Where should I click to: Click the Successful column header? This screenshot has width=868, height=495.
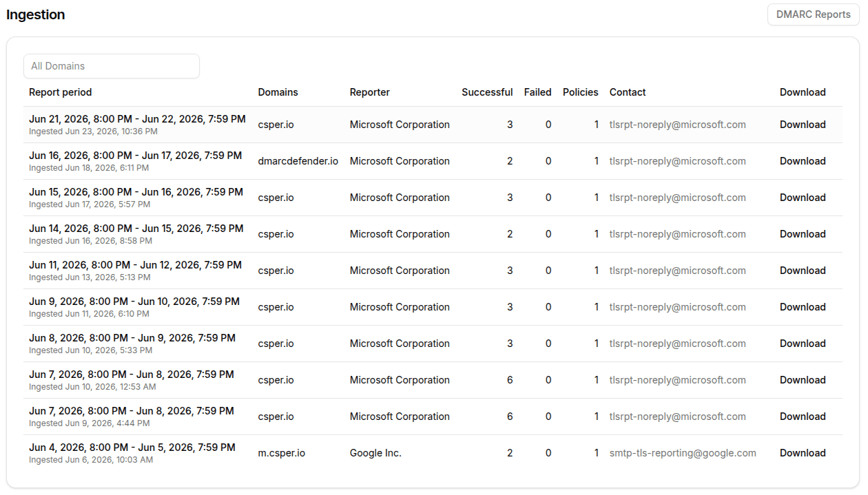(487, 92)
